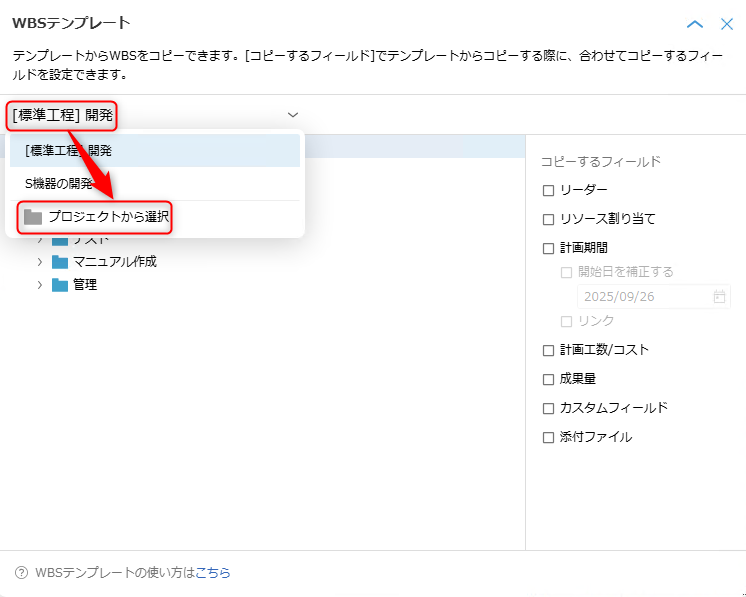Click the blue folder icon beside 管理

(60, 285)
